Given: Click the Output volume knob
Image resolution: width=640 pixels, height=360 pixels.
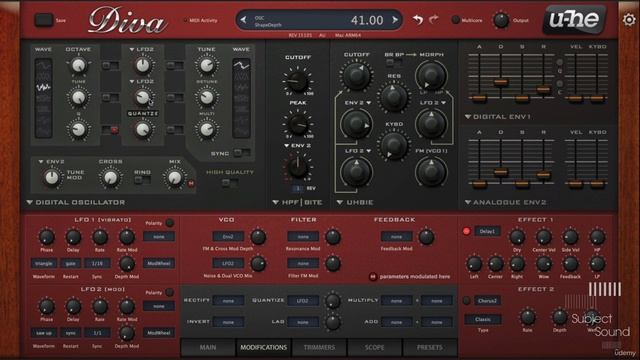Looking at the screenshot, I should 501,20.
